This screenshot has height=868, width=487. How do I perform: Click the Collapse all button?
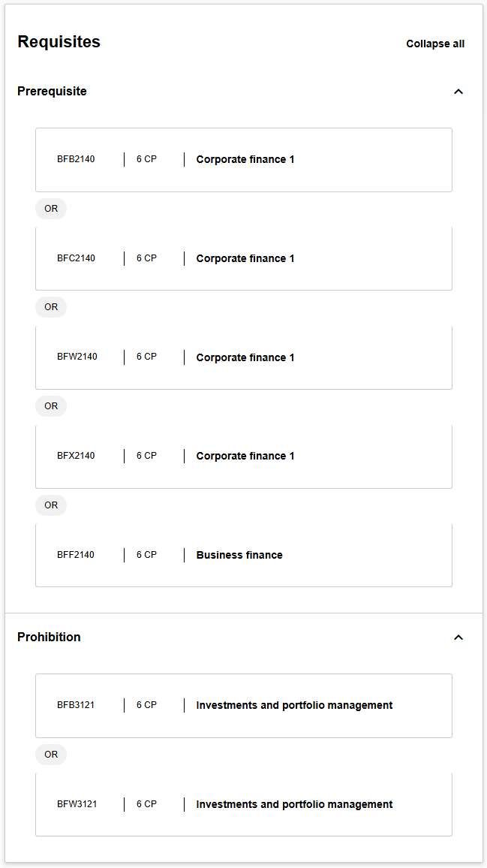(435, 44)
